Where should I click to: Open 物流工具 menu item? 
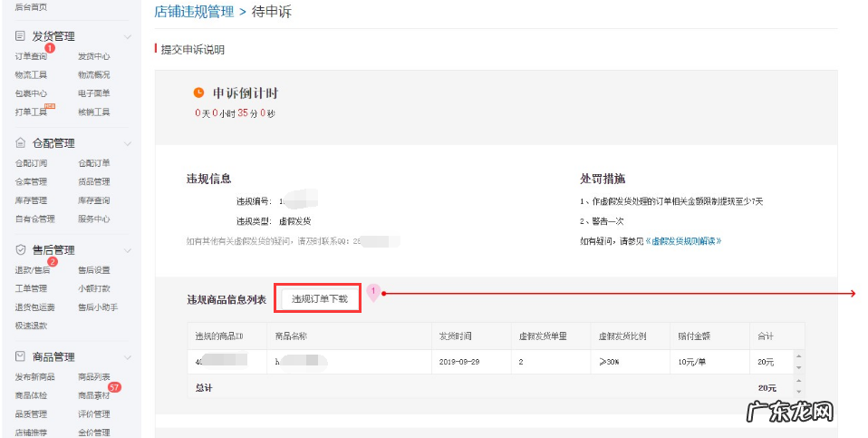[31, 74]
